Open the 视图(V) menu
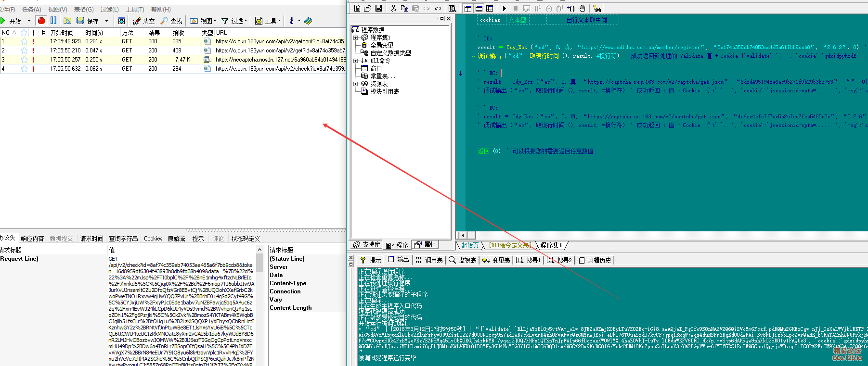The height and width of the screenshot is (366, 868). pyautogui.click(x=57, y=9)
